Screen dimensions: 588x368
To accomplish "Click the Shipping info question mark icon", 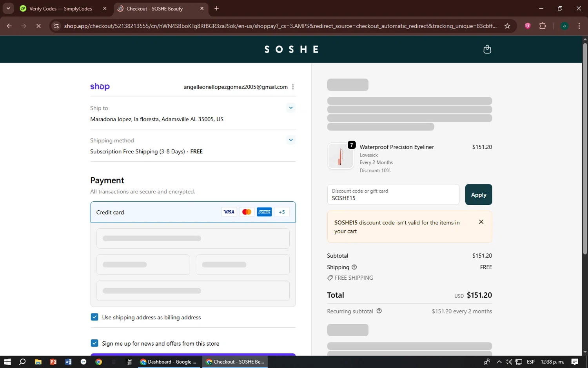I will 354,267.
